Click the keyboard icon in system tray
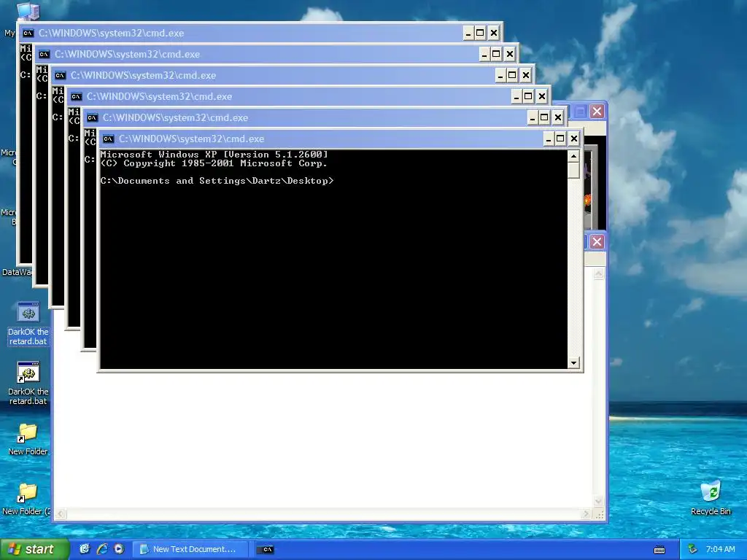This screenshot has width=747, height=560. (x=659, y=550)
